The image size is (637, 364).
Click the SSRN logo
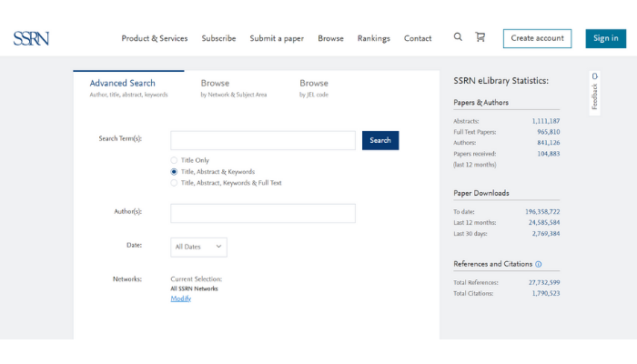pyautogui.click(x=31, y=38)
